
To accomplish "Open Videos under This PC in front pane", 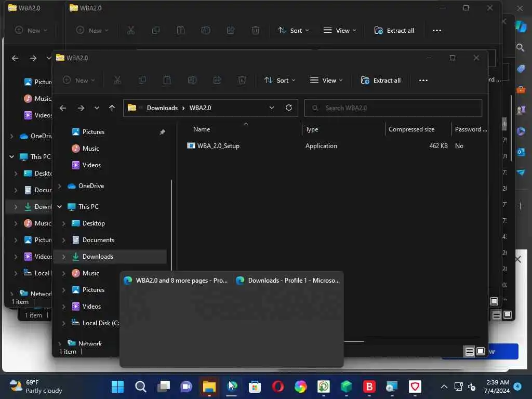I will [x=91, y=307].
